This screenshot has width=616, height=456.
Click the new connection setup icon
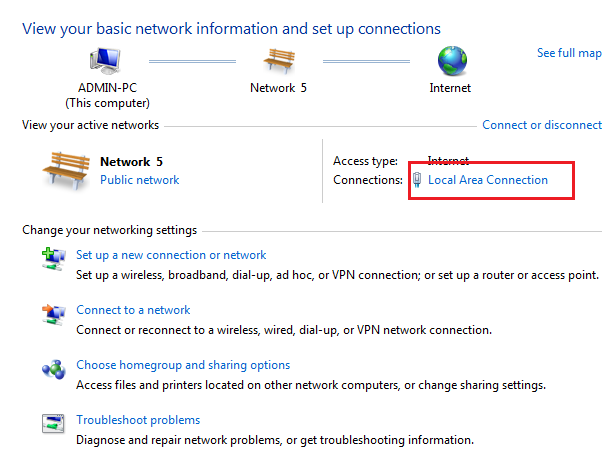pyautogui.click(x=53, y=259)
